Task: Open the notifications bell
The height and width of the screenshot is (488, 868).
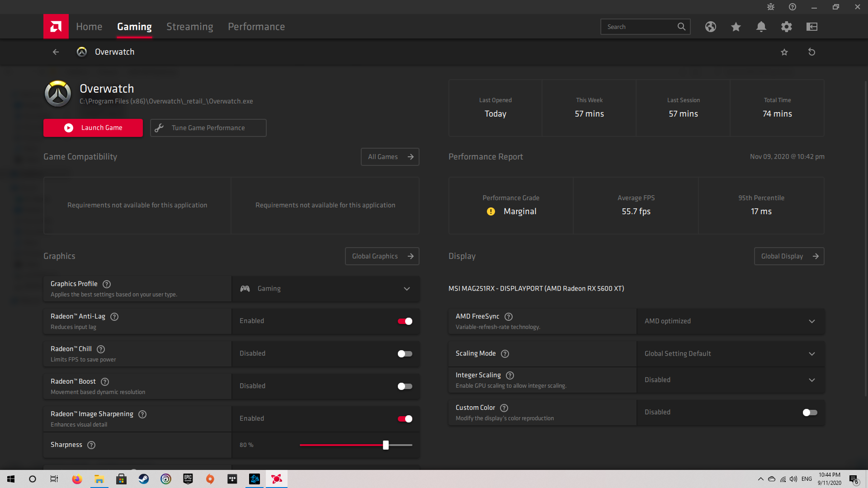Action: [761, 27]
